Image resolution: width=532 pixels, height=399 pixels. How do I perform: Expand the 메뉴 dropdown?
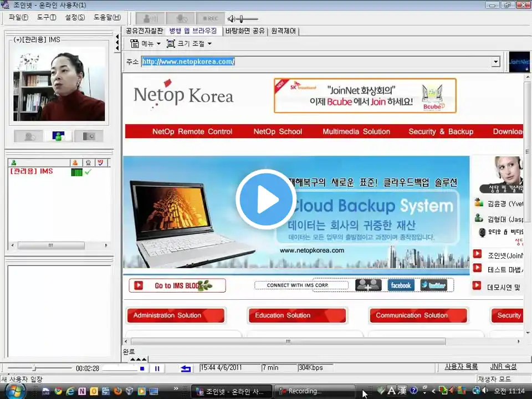[158, 43]
